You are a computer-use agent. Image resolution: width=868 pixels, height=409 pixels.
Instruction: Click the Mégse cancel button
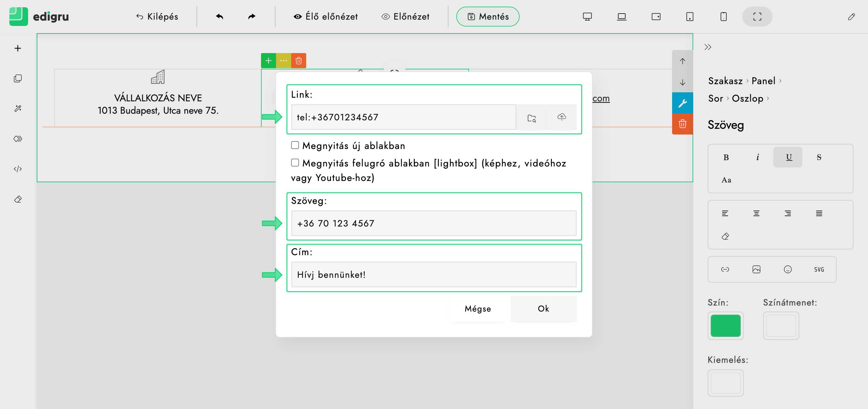[477, 309]
